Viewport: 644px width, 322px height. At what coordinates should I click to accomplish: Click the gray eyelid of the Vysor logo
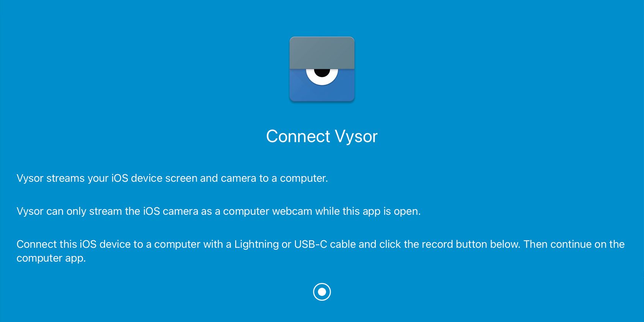click(322, 53)
